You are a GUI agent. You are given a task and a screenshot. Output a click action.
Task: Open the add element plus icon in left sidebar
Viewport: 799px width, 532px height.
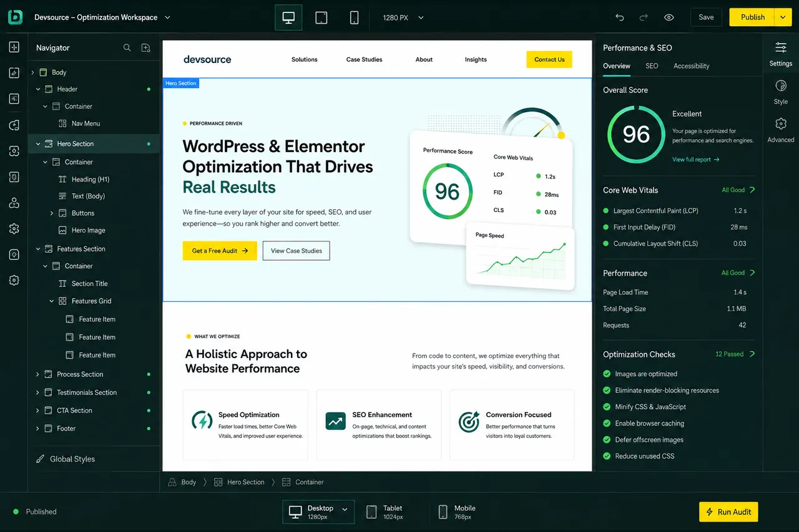[14, 47]
